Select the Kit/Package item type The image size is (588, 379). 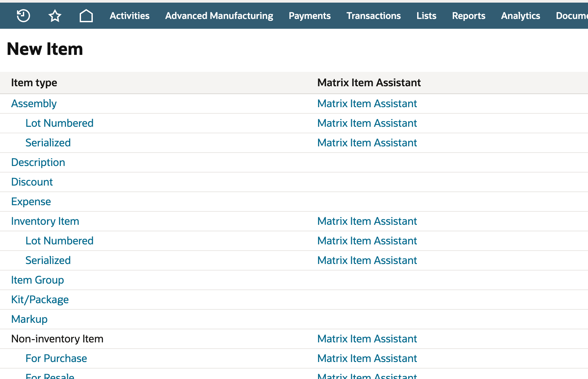coord(40,300)
